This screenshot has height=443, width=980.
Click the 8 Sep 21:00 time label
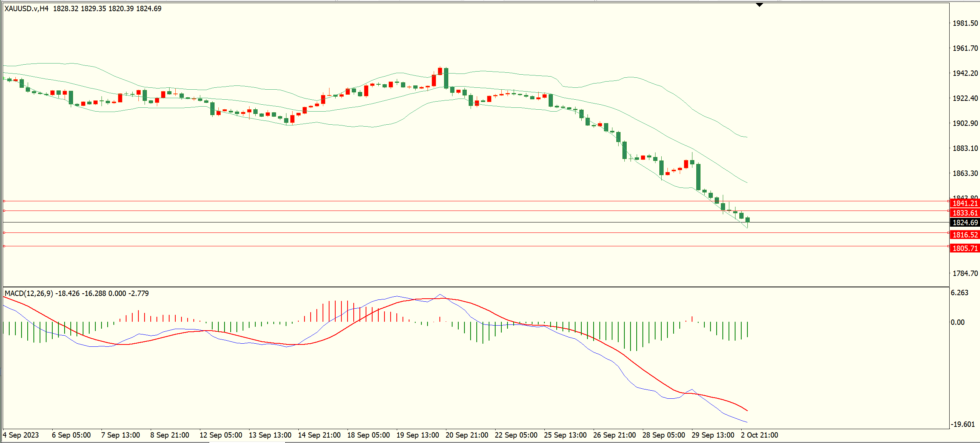point(170,435)
